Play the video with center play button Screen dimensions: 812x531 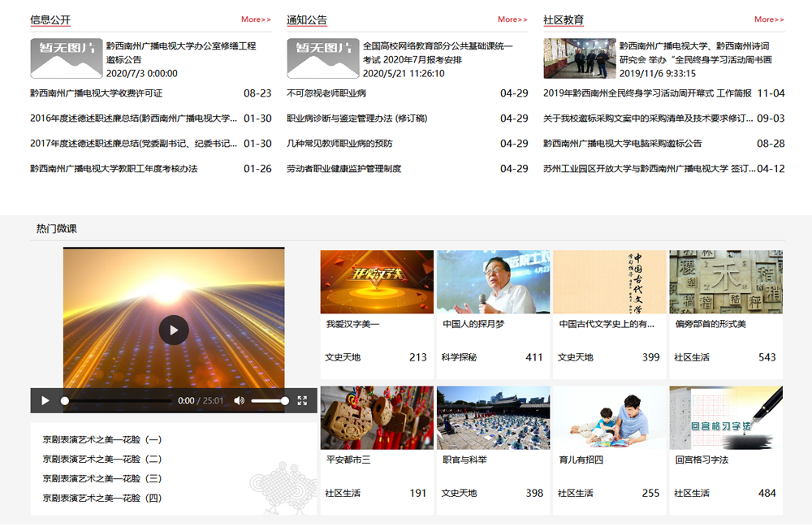tap(174, 330)
